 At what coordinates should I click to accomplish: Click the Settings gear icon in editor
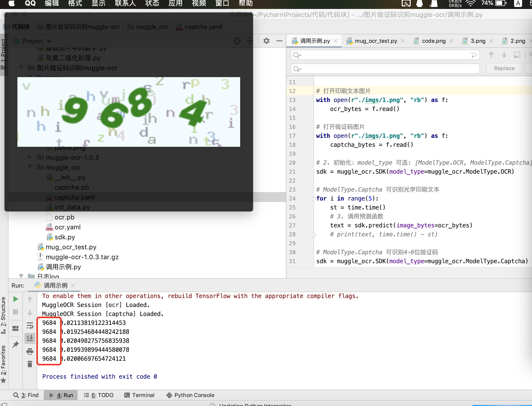coord(266,41)
